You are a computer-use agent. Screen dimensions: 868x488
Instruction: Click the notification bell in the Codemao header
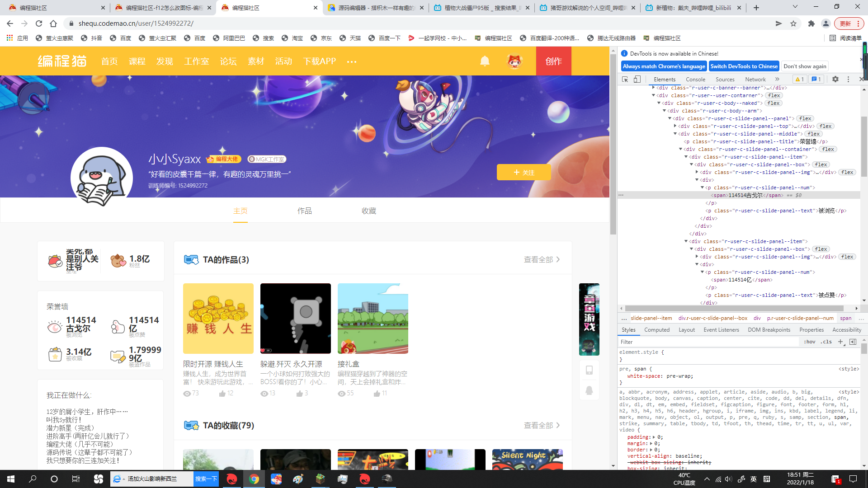click(485, 61)
